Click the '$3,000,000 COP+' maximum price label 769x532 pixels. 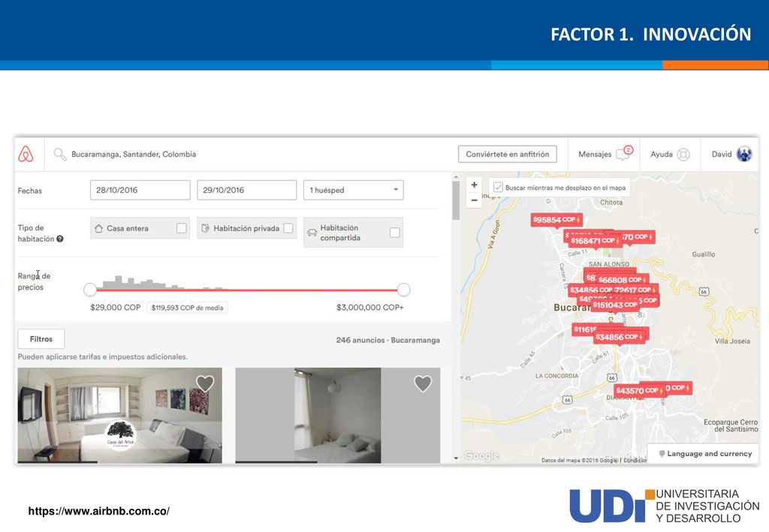tap(370, 308)
